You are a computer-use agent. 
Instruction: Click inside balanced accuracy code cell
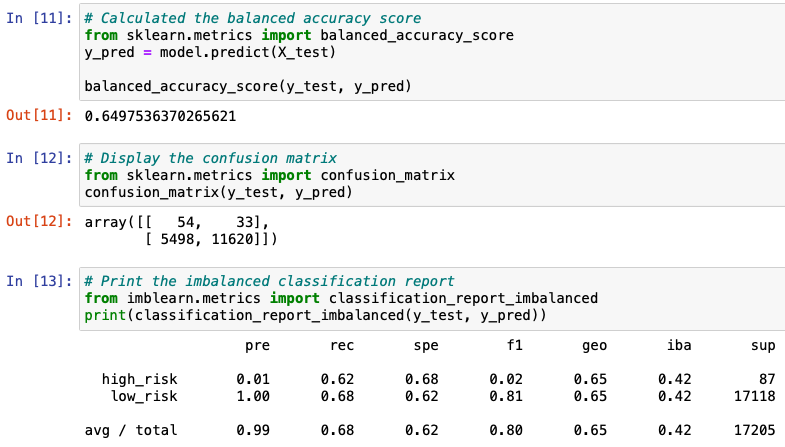click(x=432, y=52)
